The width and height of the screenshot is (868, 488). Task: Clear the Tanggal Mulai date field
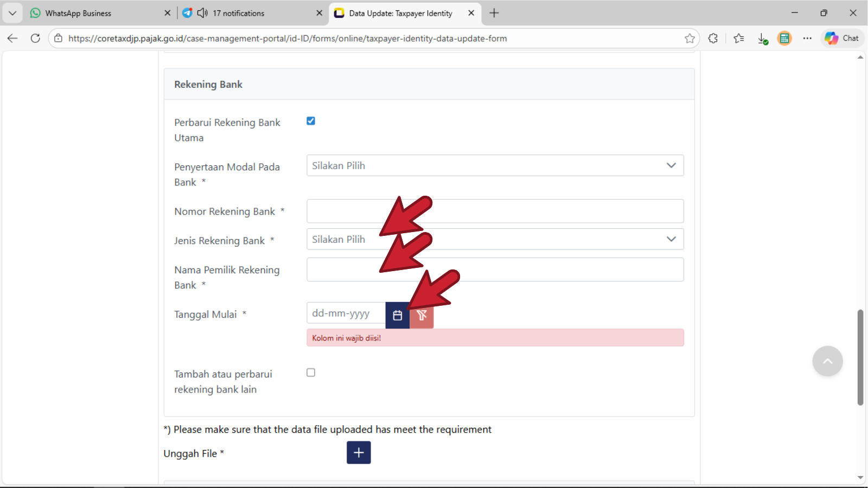[422, 315]
